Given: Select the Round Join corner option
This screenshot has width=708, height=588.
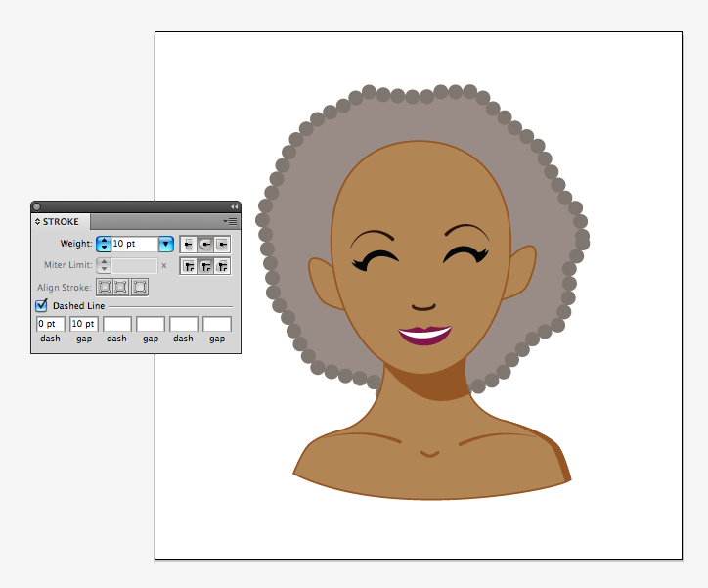Looking at the screenshot, I should click(205, 266).
